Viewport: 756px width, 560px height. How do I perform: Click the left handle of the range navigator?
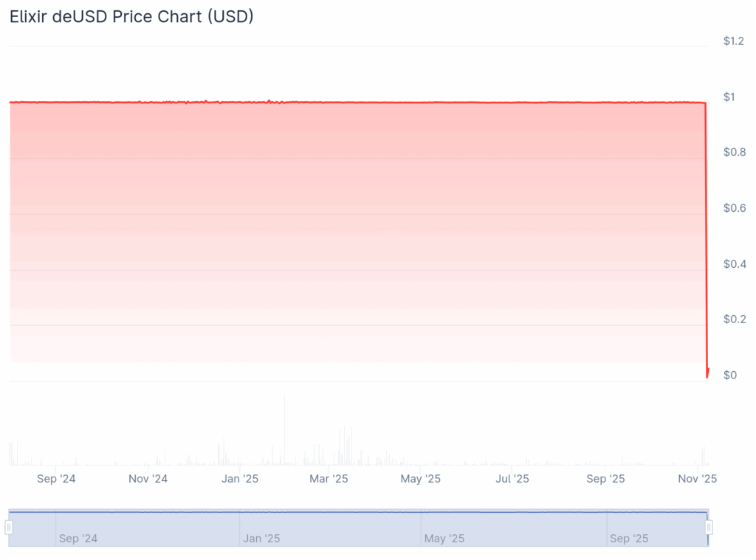click(9, 528)
